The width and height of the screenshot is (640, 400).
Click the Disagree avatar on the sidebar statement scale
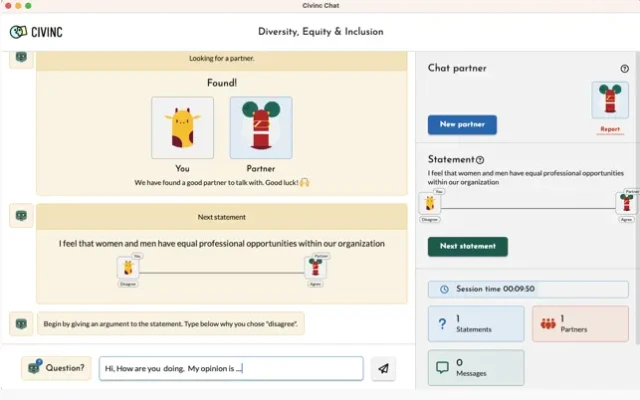430,203
